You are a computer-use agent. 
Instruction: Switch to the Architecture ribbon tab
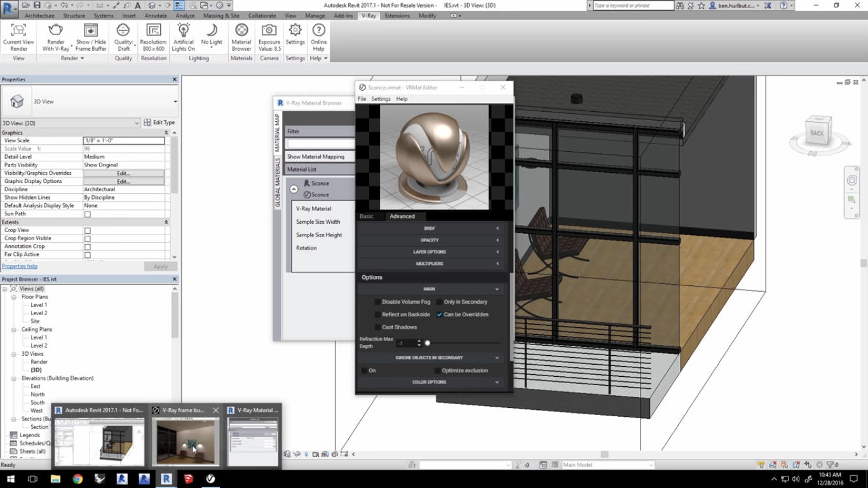coord(39,15)
